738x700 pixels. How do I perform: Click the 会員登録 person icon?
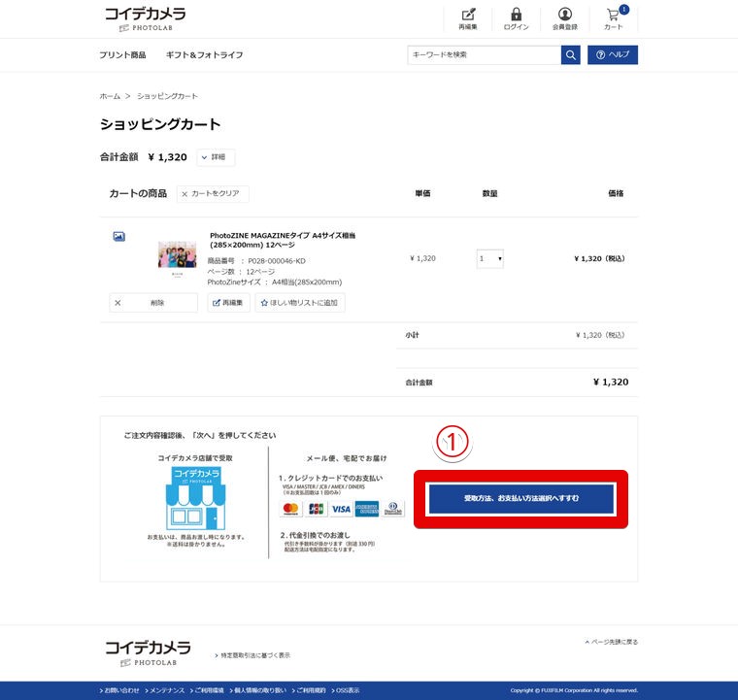coord(565,17)
